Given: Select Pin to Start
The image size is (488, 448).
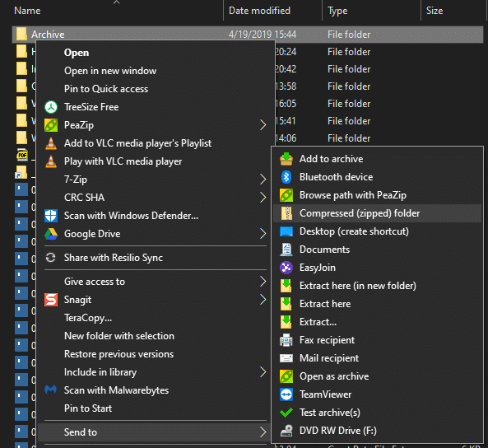Looking at the screenshot, I should (88, 408).
